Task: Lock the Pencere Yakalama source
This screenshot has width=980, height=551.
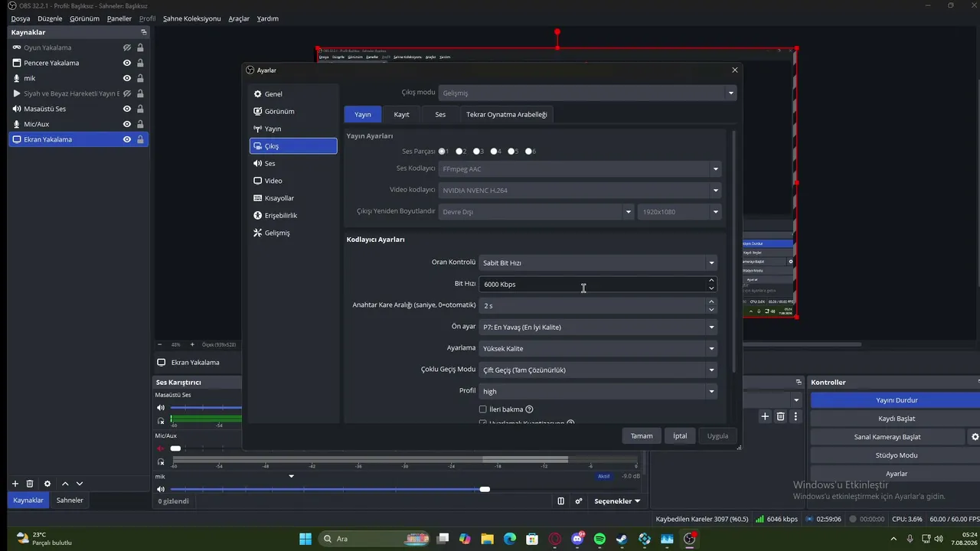Action: (140, 63)
